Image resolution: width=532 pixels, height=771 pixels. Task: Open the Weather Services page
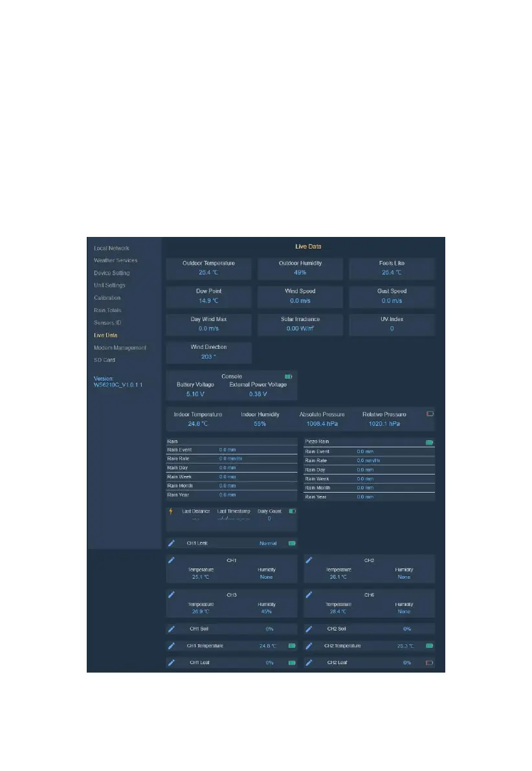point(116,261)
